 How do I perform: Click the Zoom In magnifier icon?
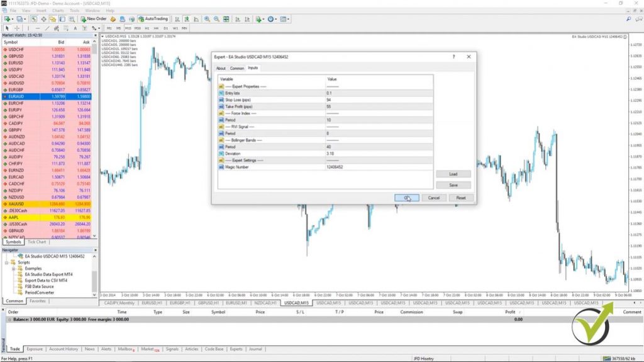(x=207, y=19)
